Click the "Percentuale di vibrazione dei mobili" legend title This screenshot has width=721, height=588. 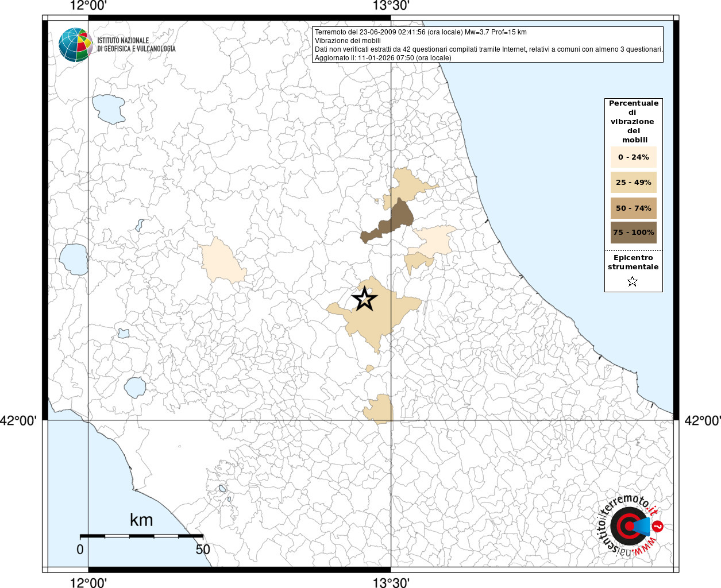point(633,121)
